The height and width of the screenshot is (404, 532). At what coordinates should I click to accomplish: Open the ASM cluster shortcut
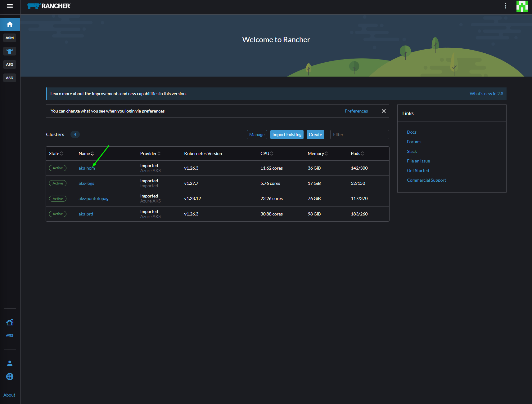point(10,38)
